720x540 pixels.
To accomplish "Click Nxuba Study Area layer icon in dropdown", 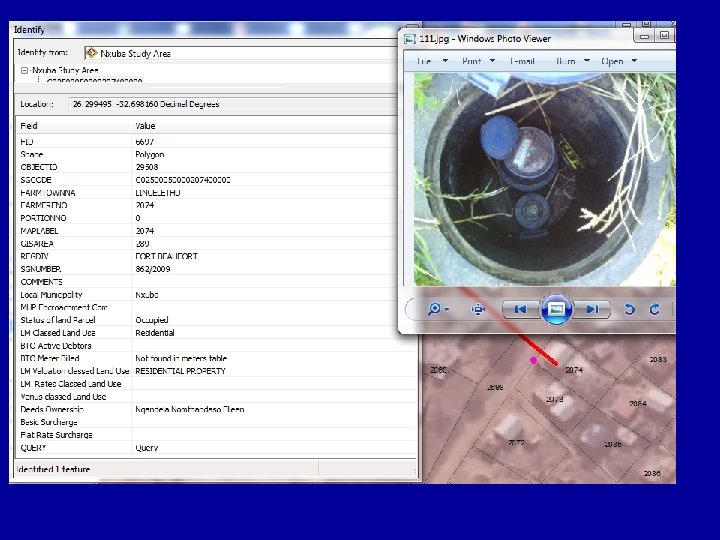I will pos(91,53).
